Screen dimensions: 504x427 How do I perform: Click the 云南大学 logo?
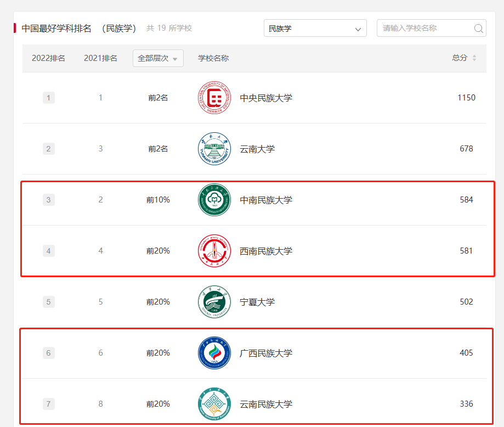point(214,149)
